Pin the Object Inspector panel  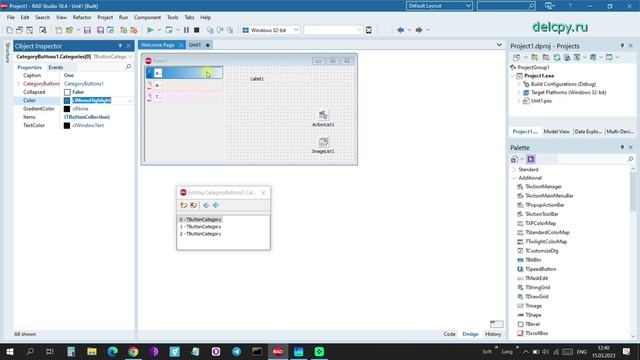[x=120, y=46]
